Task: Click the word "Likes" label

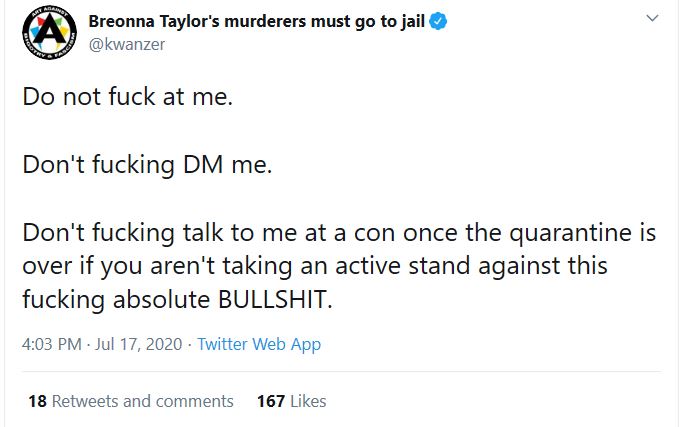Action: [308, 401]
